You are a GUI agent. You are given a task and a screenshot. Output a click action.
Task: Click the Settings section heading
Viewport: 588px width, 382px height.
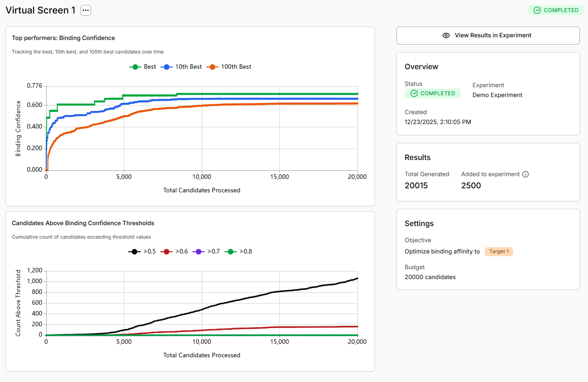[x=419, y=224]
